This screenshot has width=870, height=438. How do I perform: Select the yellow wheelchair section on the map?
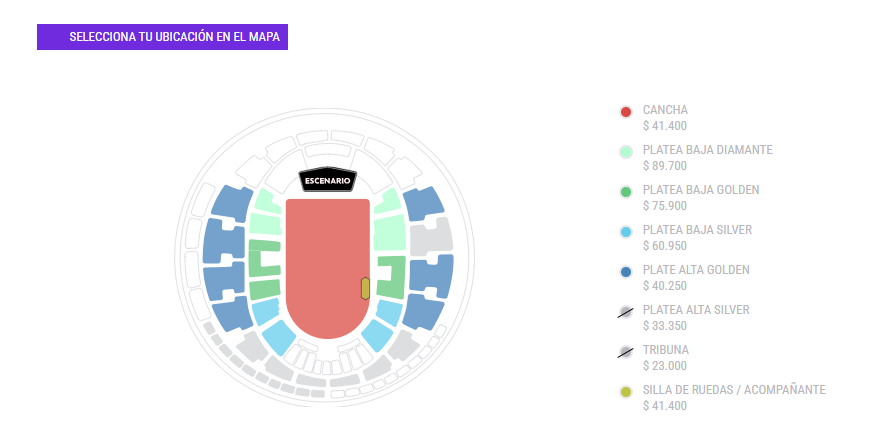pos(365,288)
